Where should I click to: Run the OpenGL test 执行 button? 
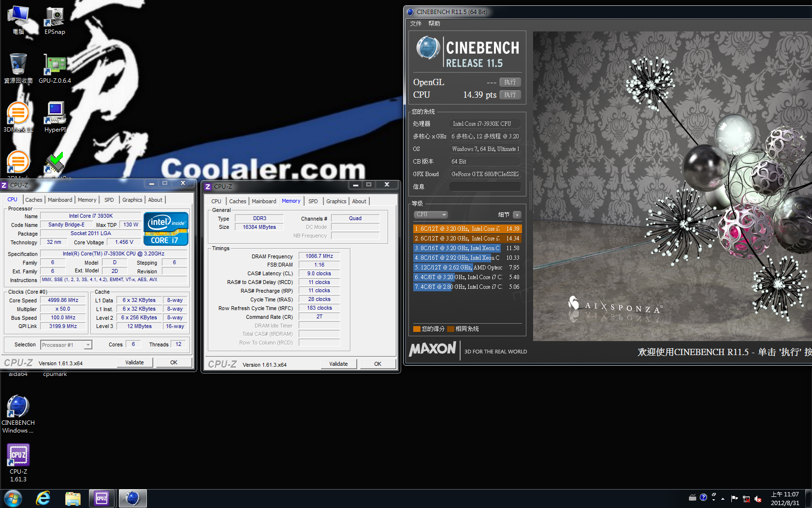coord(510,82)
